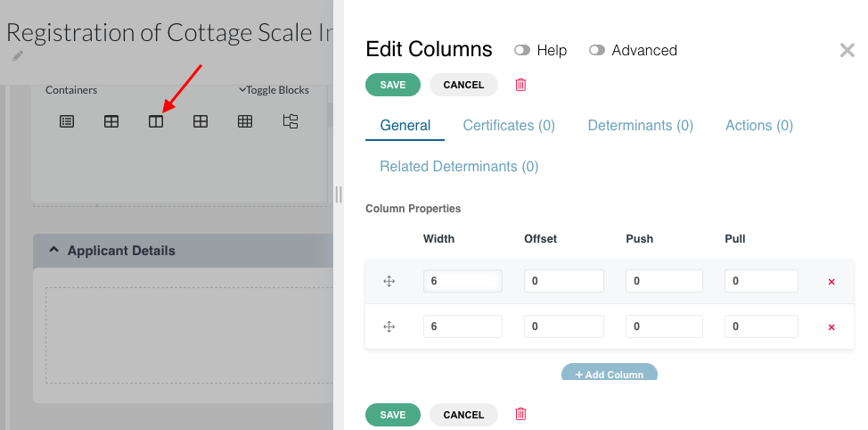868x430 pixels.
Task: Collapse the Applicant Details section
Action: (53, 251)
